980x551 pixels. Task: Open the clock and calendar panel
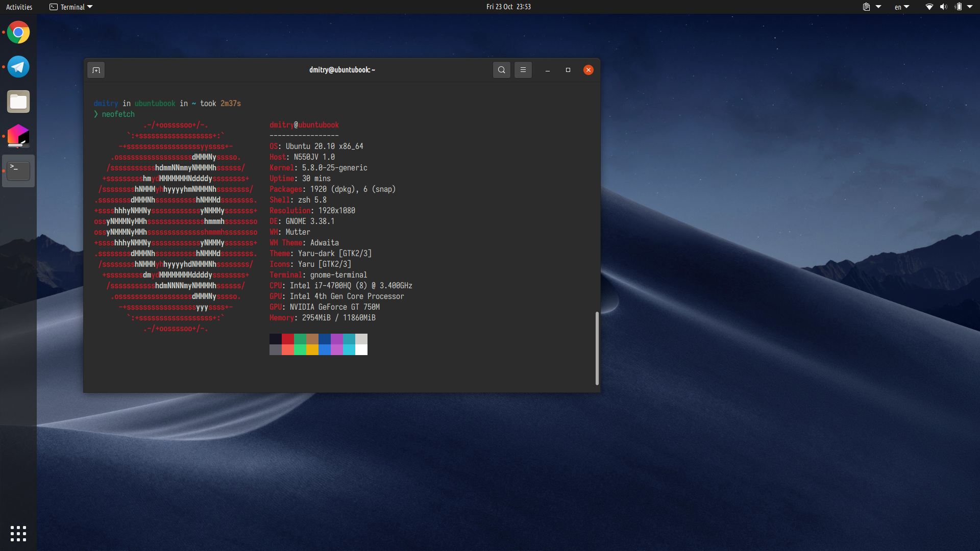(x=508, y=7)
